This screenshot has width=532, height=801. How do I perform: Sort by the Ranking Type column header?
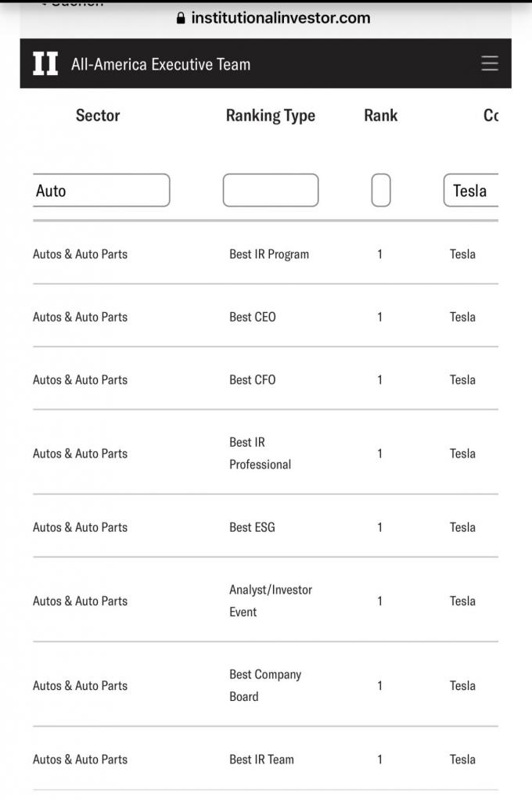[x=271, y=116]
